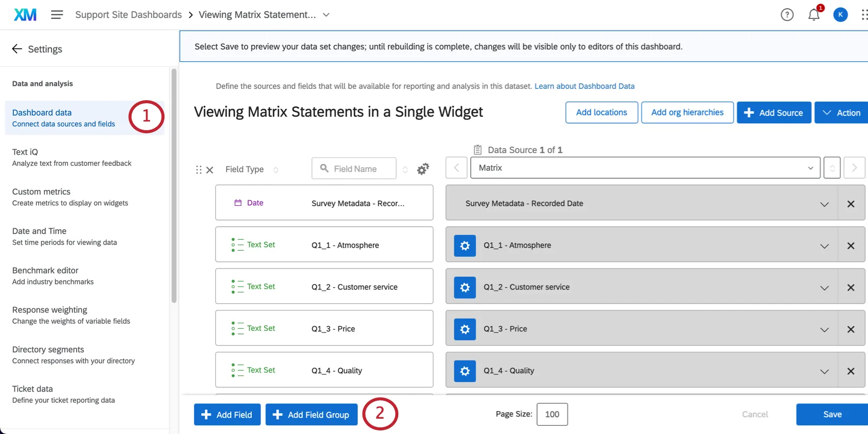Click the gear icon for Q1_1 - Atmosphere
This screenshot has height=434, width=868.
tap(465, 246)
